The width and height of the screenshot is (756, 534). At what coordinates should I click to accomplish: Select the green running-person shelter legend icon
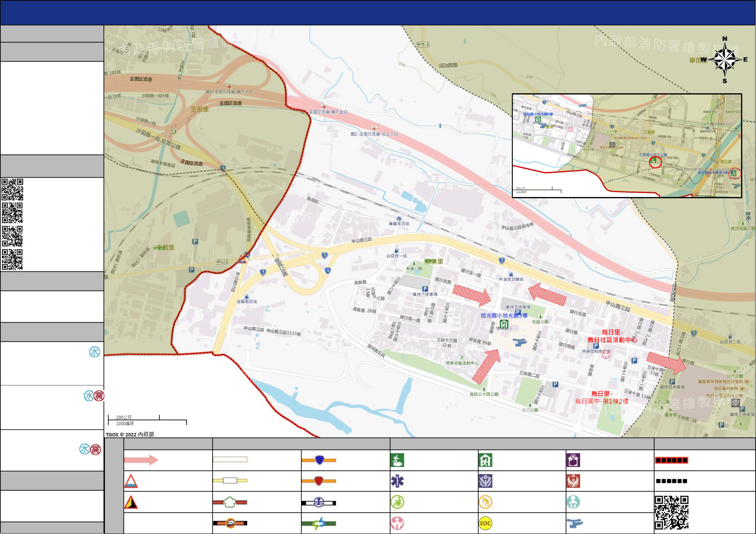click(397, 460)
